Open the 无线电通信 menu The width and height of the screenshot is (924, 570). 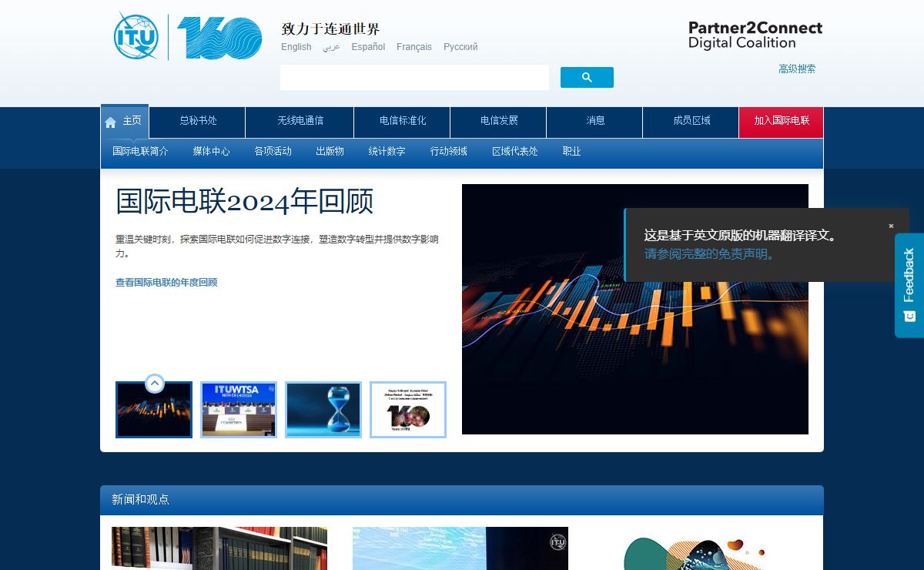[300, 121]
